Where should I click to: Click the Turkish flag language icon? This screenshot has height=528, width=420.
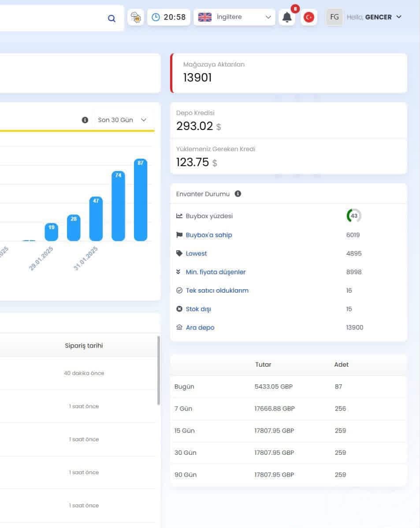tap(309, 17)
